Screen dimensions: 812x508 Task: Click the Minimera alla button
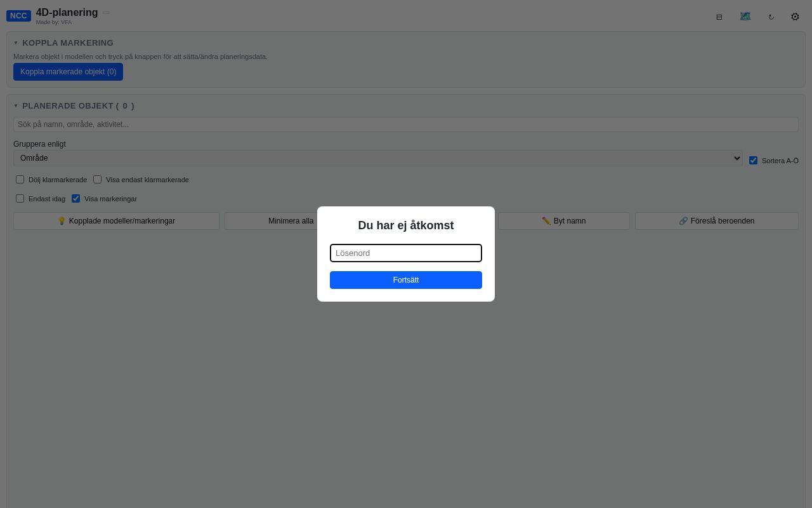tap(291, 221)
